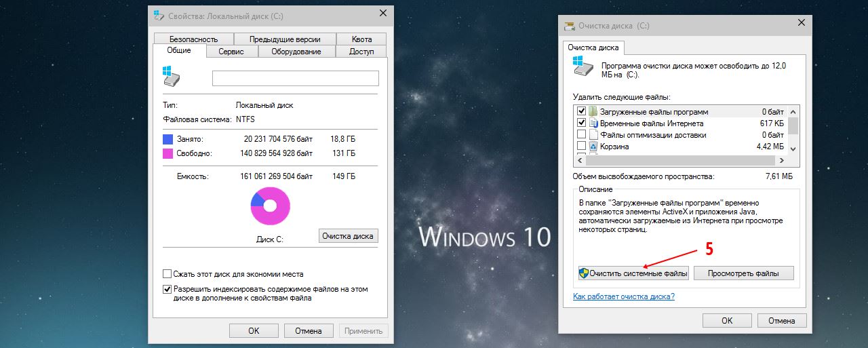Click the title bar icon of Свойства window
This screenshot has height=348, width=868.
point(158,14)
